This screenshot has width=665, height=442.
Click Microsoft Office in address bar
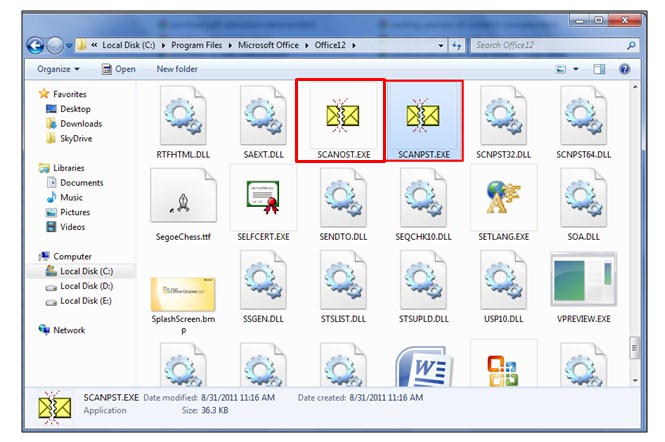tap(268, 45)
